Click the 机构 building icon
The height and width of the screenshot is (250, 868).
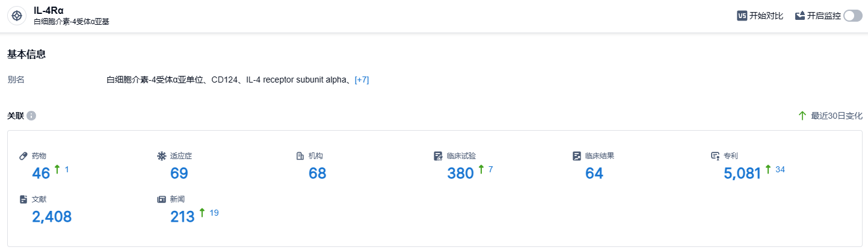click(x=300, y=156)
